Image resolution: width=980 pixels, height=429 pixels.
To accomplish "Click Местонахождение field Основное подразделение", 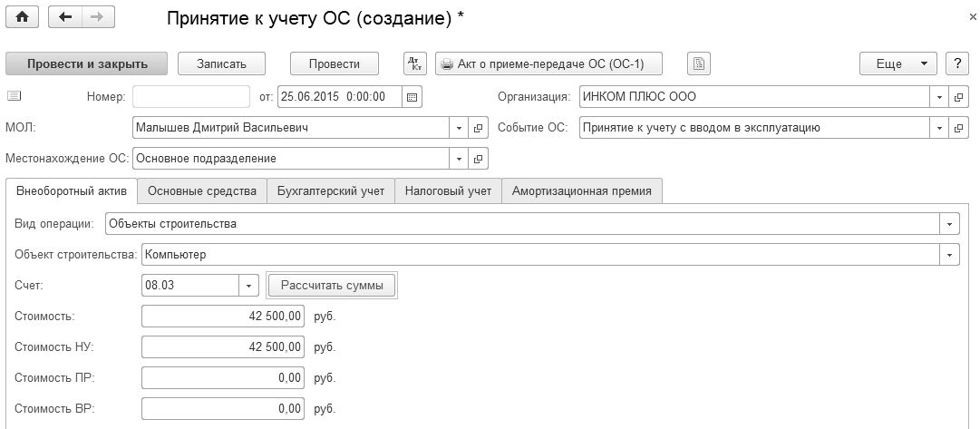I will [x=291, y=159].
